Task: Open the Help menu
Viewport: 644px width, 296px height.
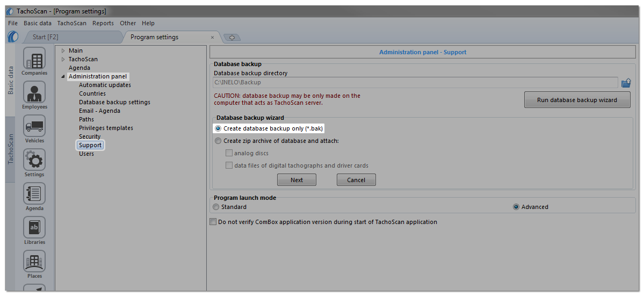Action: coord(148,23)
